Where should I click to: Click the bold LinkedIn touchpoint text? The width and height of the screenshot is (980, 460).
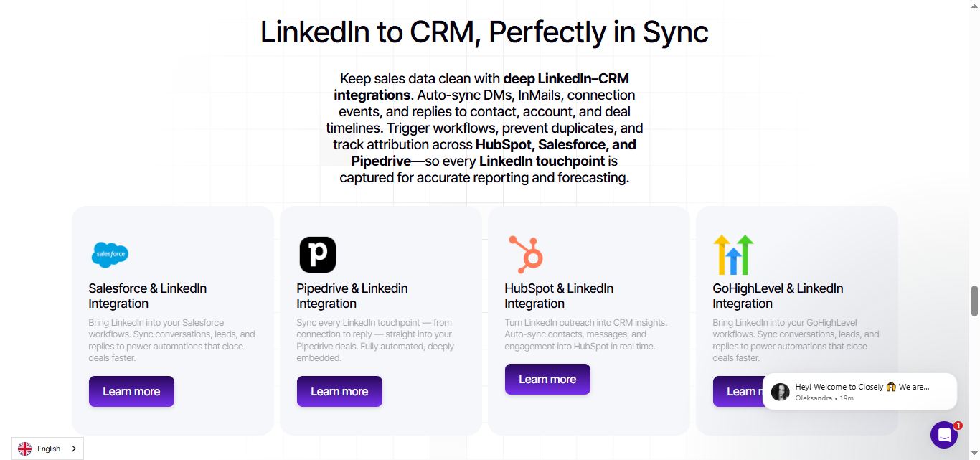point(542,161)
